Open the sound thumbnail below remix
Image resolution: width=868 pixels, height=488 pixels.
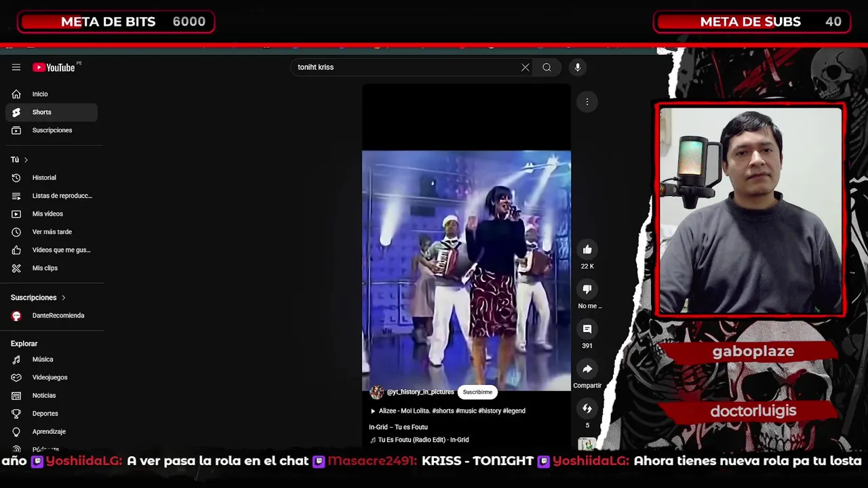587,444
